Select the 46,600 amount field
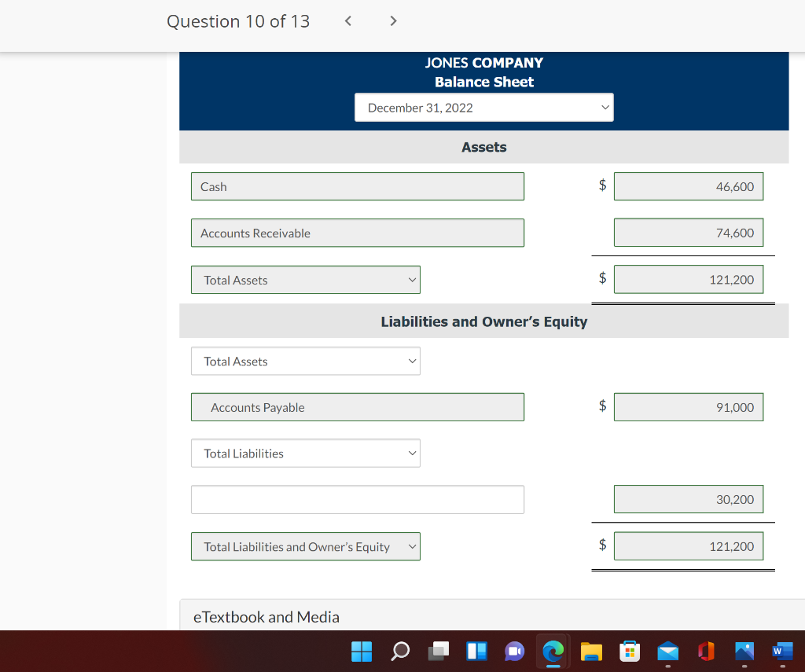 (689, 186)
